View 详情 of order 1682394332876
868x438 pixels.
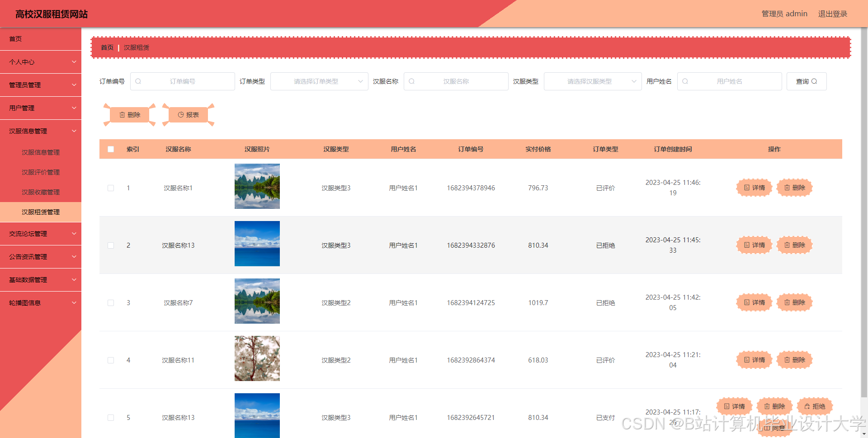pos(754,245)
